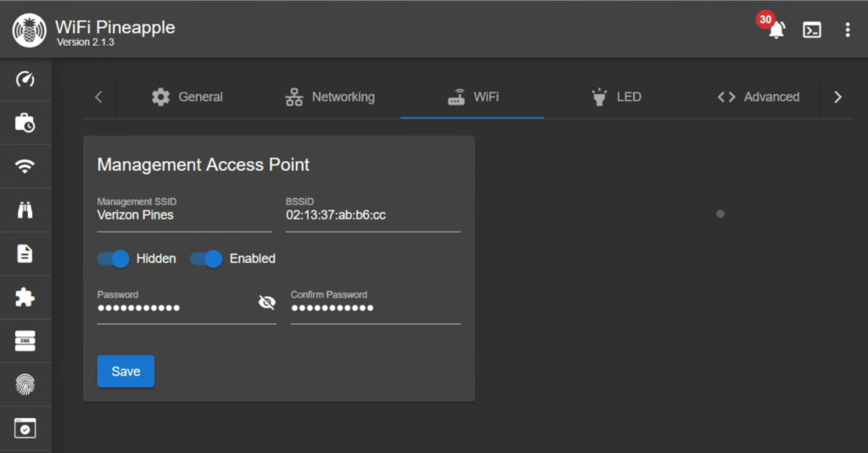Screen dimensions: 868x453
Task: Open the three-dot more menu
Action: (x=848, y=30)
